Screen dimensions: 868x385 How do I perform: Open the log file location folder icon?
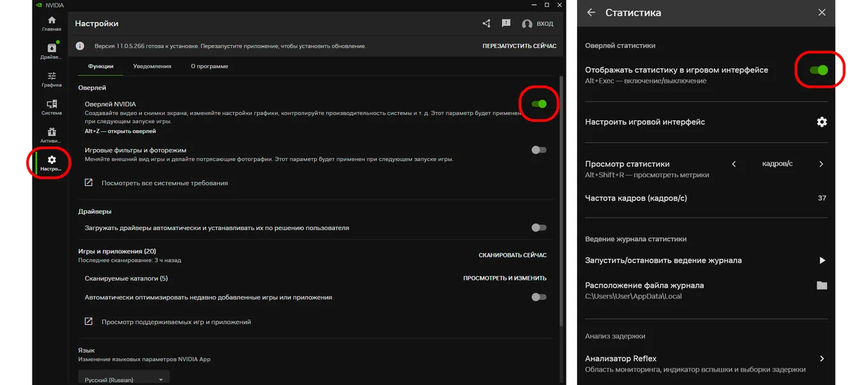coord(822,286)
